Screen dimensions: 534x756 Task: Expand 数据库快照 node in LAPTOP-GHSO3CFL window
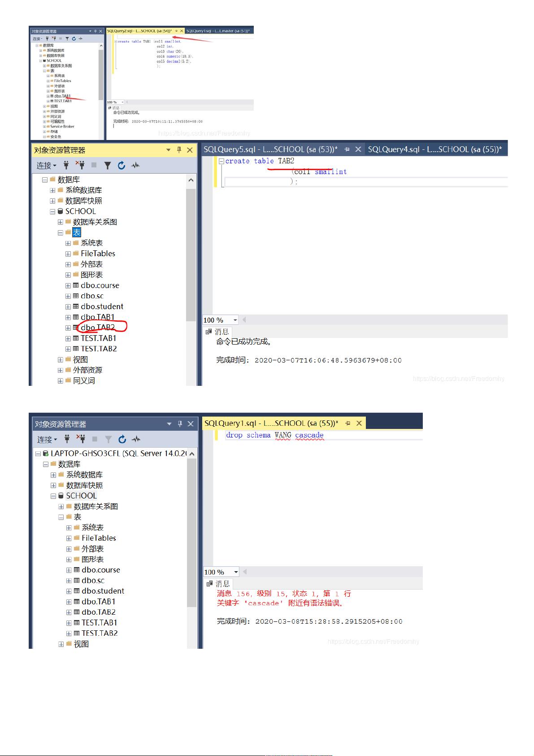pos(53,485)
